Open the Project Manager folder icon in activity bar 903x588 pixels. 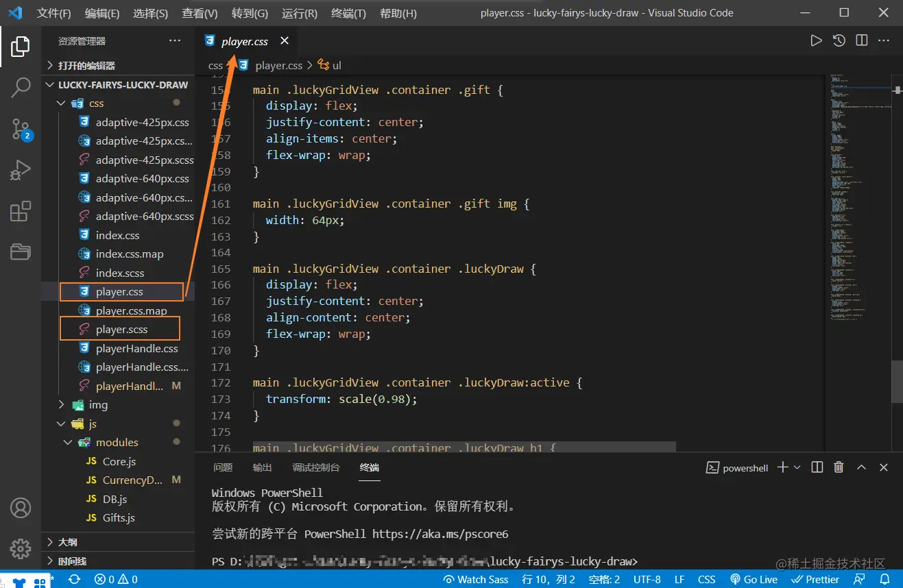[x=21, y=252]
